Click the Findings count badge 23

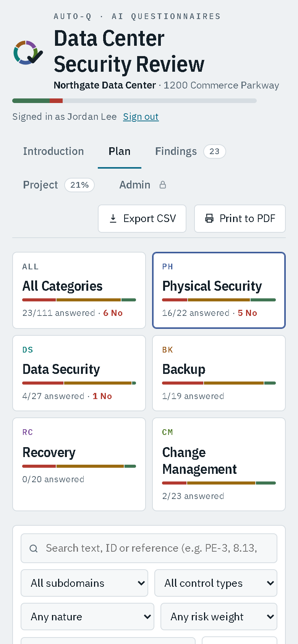pyautogui.click(x=215, y=151)
